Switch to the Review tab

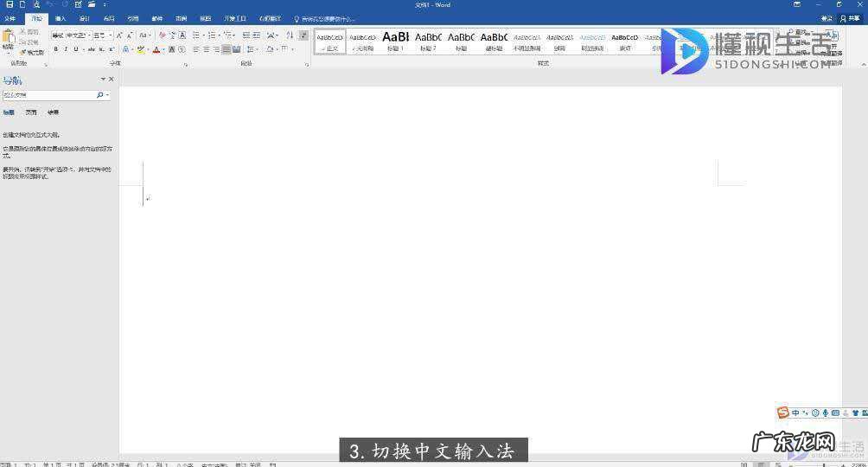(181, 19)
